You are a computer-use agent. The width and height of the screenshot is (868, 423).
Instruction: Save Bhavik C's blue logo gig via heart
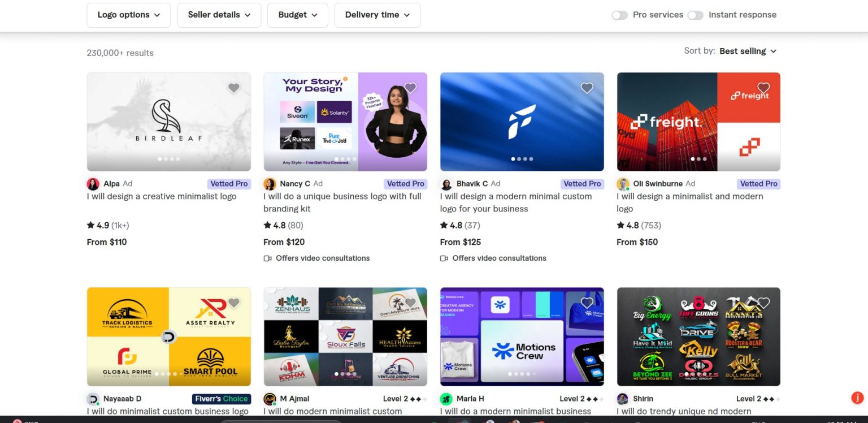[x=587, y=88]
